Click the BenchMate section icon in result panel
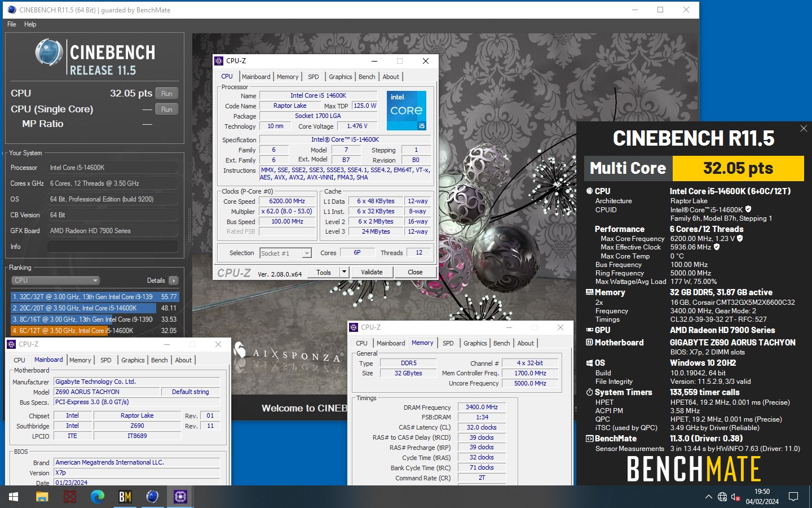 [589, 439]
